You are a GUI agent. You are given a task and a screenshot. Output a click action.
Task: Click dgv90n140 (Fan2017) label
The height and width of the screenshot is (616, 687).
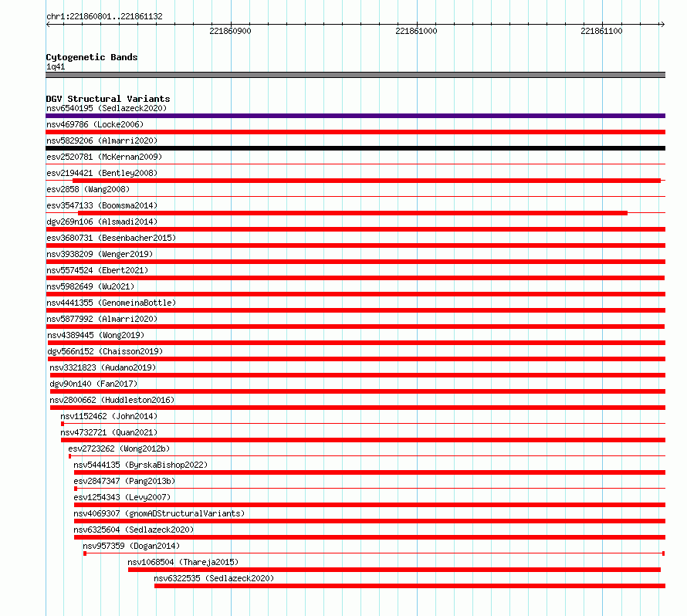pyautogui.click(x=93, y=384)
